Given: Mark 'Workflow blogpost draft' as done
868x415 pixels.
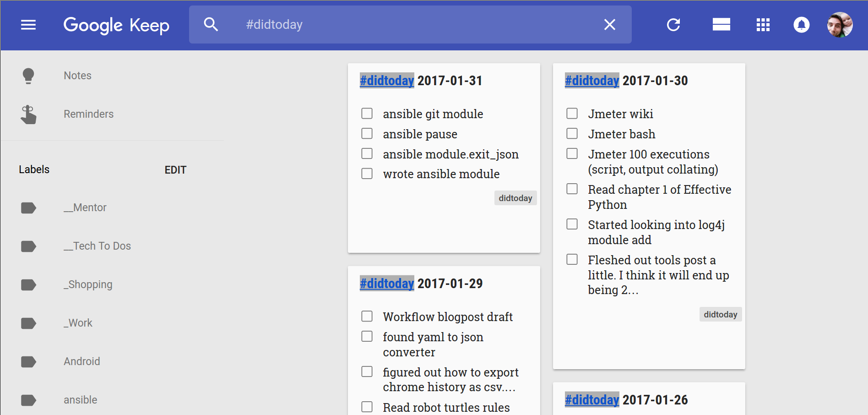Looking at the screenshot, I should tap(367, 316).
